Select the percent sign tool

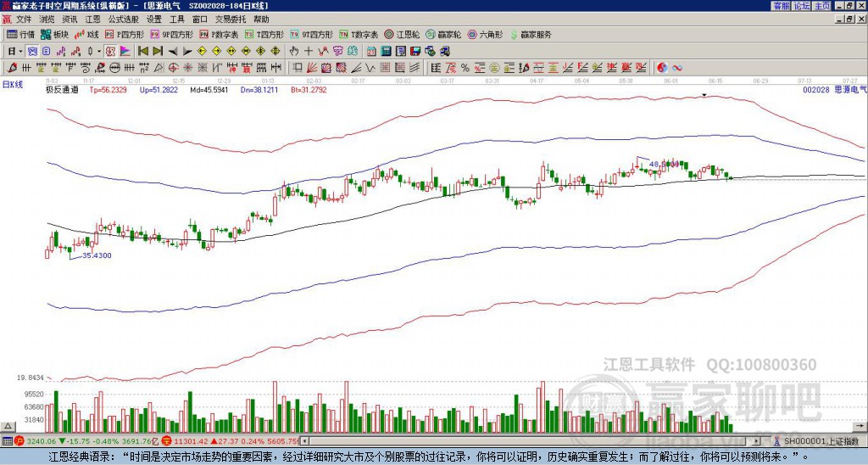[x=465, y=68]
